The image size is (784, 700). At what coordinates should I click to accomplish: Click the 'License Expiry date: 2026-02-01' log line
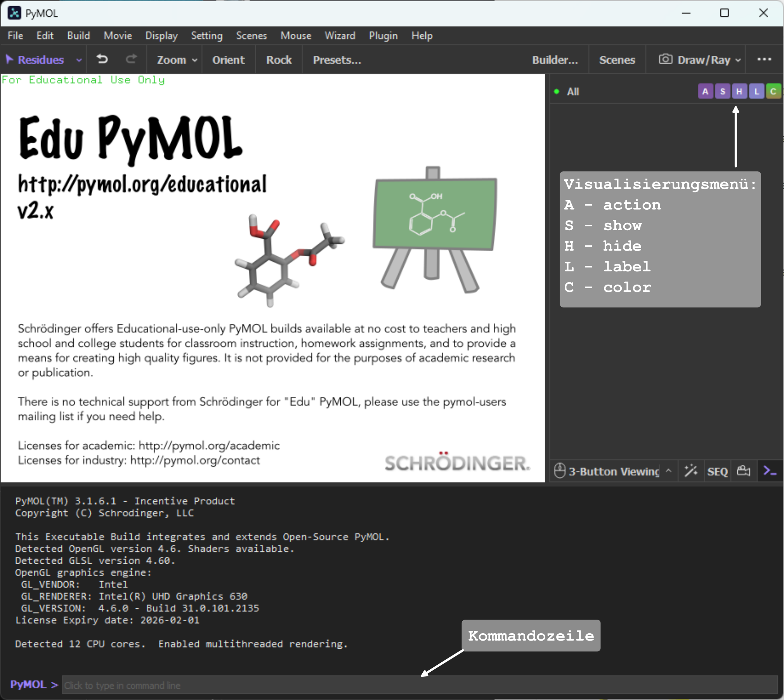[108, 620]
